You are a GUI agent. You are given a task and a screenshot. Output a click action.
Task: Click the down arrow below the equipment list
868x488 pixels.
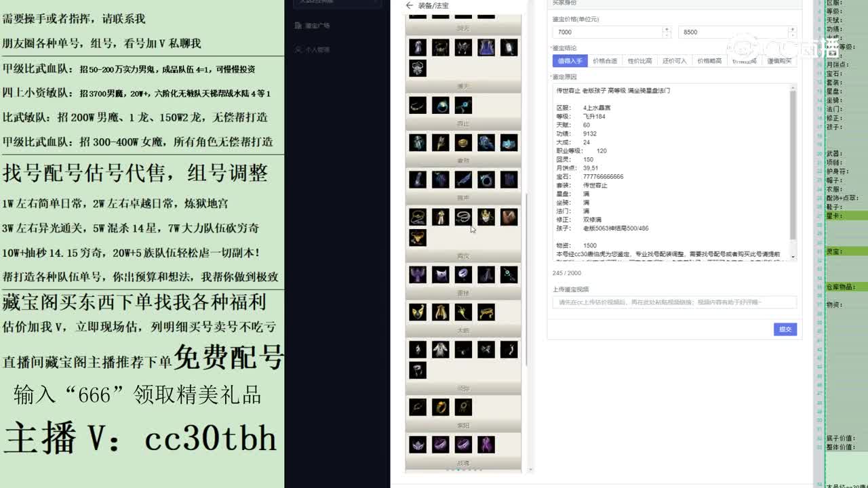pyautogui.click(x=530, y=470)
